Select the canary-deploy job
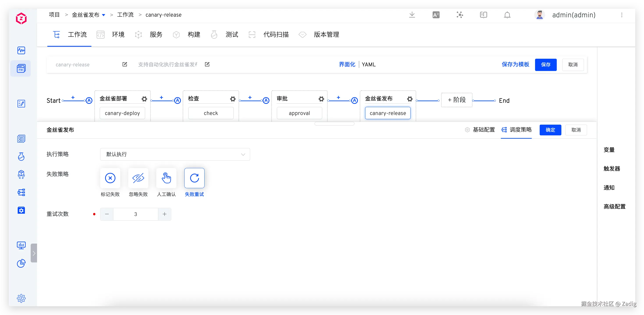 click(122, 113)
